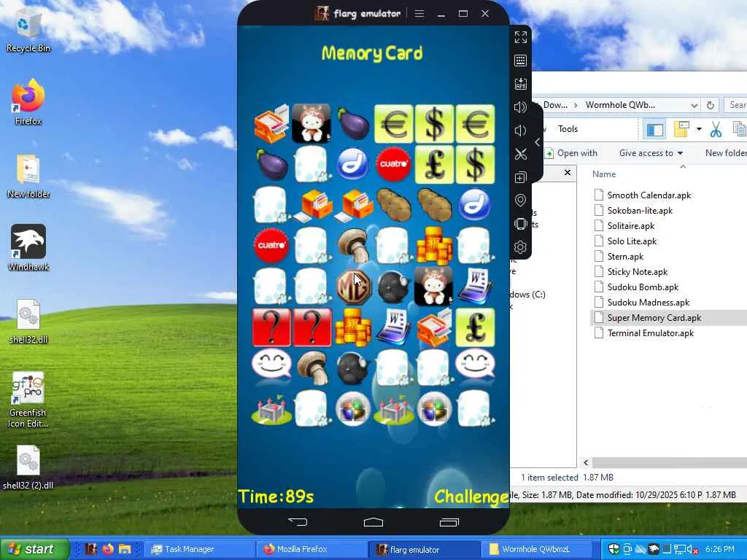The width and height of the screenshot is (747, 560).
Task: Sort files by the Name column header
Action: coord(604,174)
